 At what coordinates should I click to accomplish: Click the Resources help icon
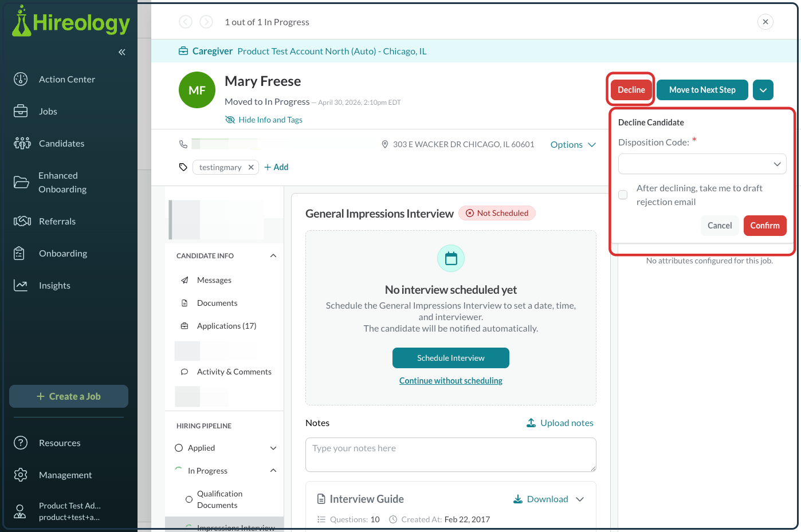tap(21, 443)
